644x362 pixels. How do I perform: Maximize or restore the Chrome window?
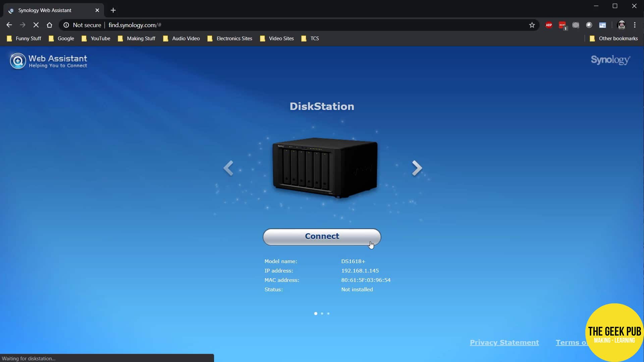point(615,6)
